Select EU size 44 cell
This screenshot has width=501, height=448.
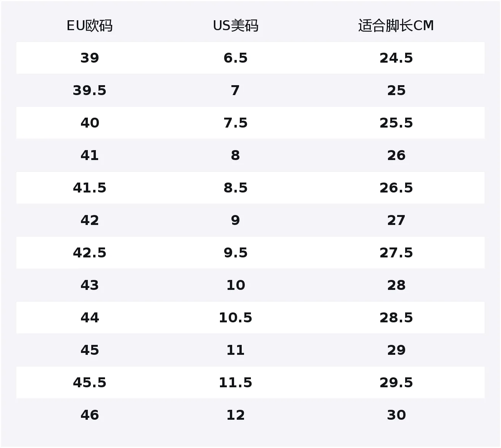tap(90, 318)
